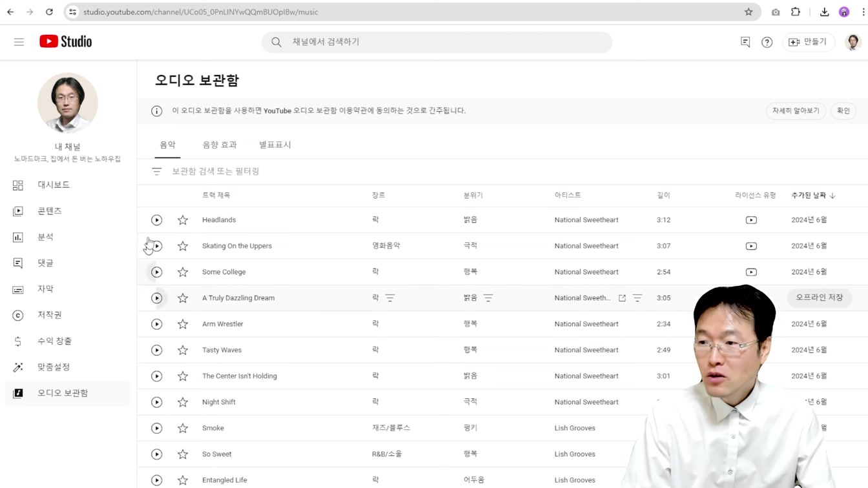Screen dimensions: 868x488
Task: Star the track Tasty Waves
Action: 183,350
